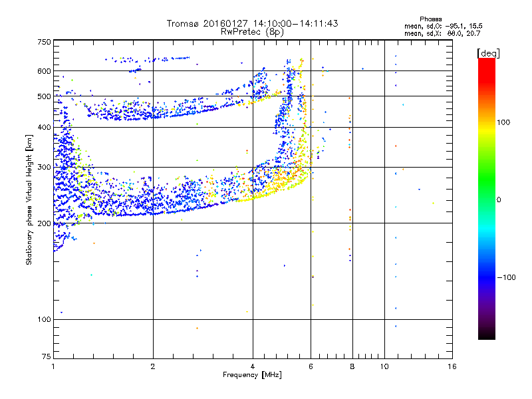Click the 'mean, sd,O: -95.1, 15.5' text
Screen dimensions: 532x399
coord(443,26)
